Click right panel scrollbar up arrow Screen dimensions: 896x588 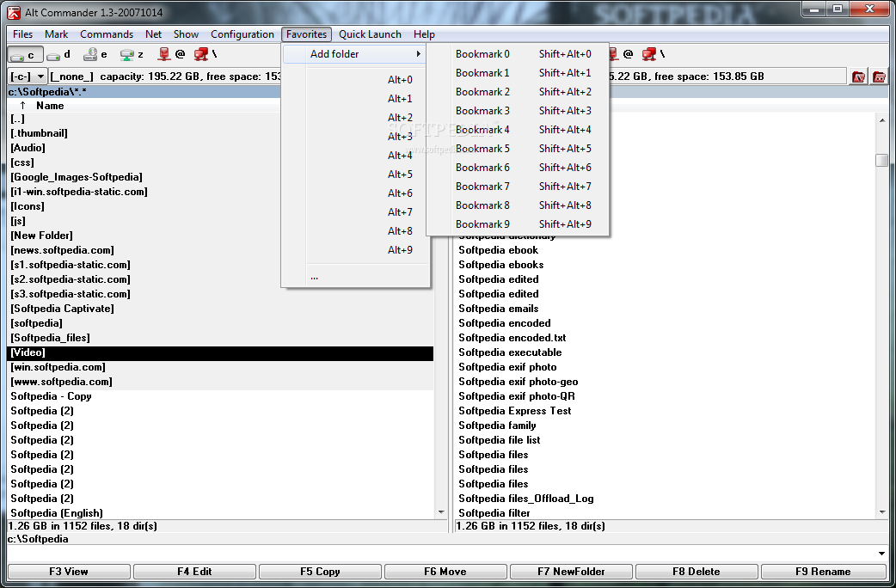coord(881,120)
